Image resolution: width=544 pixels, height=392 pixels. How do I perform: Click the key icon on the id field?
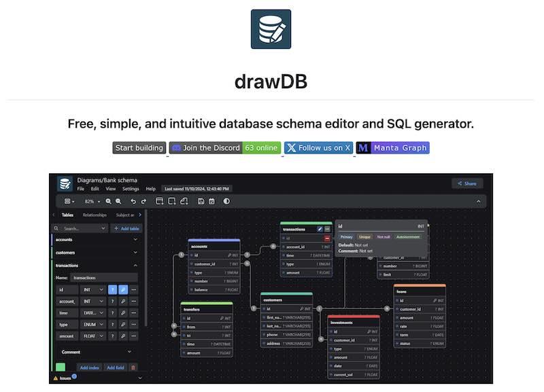pos(122,289)
